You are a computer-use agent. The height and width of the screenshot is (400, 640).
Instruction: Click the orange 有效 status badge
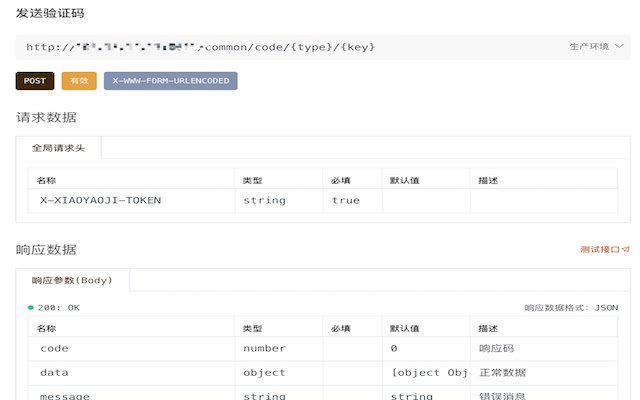[x=79, y=81]
